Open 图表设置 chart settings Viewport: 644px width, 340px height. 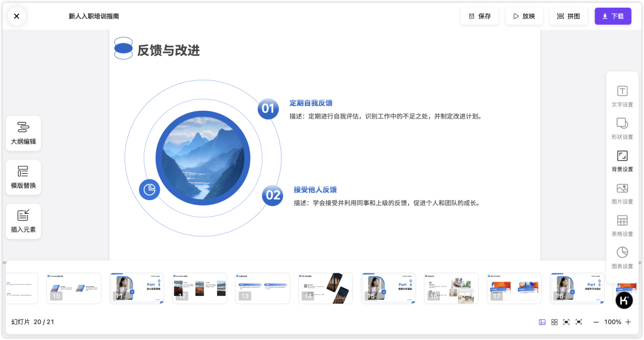pos(622,258)
